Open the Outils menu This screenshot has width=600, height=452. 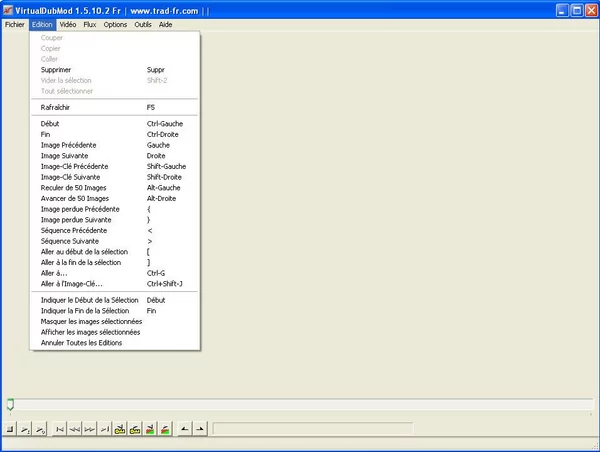coord(143,24)
